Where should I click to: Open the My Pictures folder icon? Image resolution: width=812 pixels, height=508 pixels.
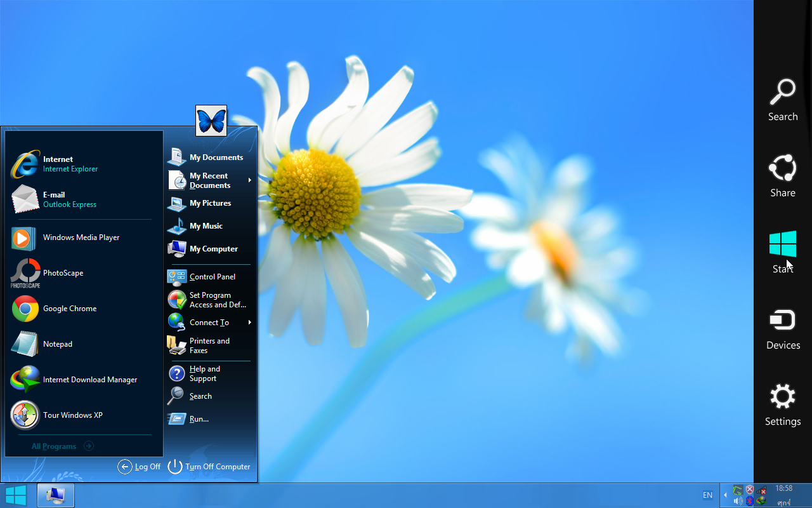[176, 203]
